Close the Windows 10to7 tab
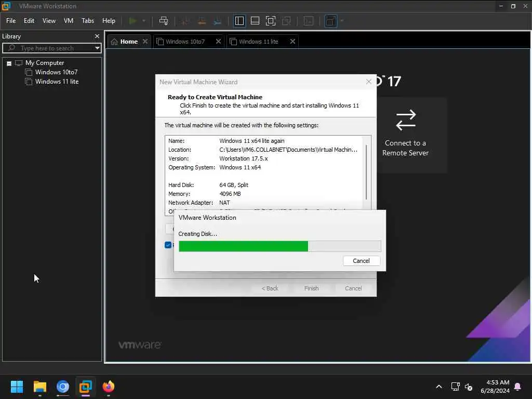Image resolution: width=532 pixels, height=399 pixels. [219, 42]
